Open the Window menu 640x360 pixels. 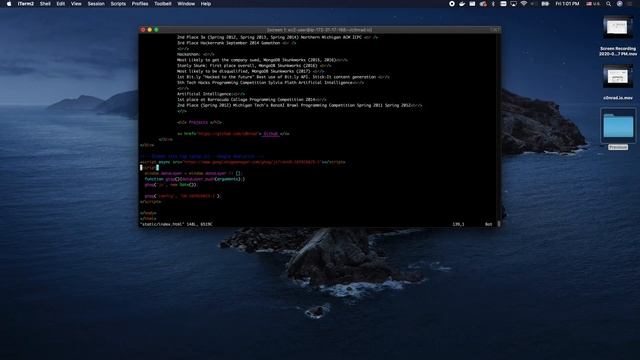(186, 4)
